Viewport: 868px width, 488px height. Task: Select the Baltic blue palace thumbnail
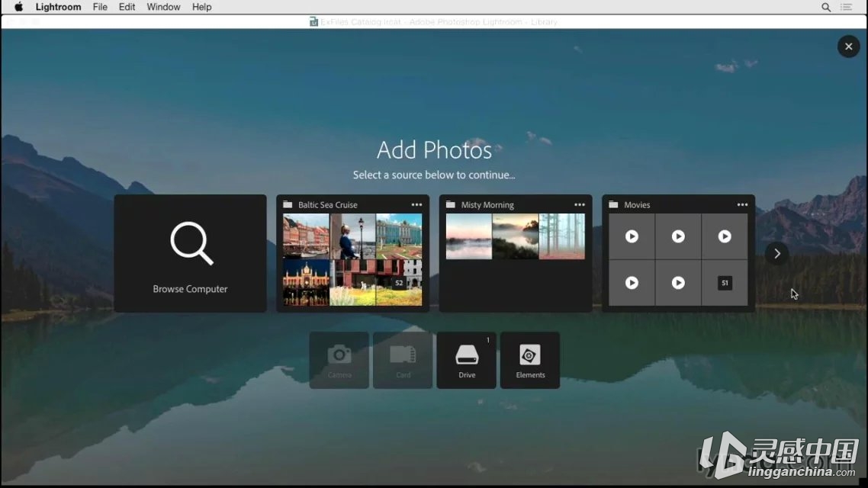pyautogui.click(x=399, y=237)
